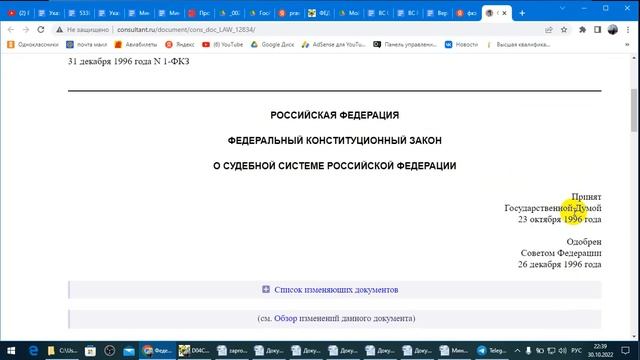Open the 'Список изменяющих документов' link
The width and height of the screenshot is (640, 360).
336,290
